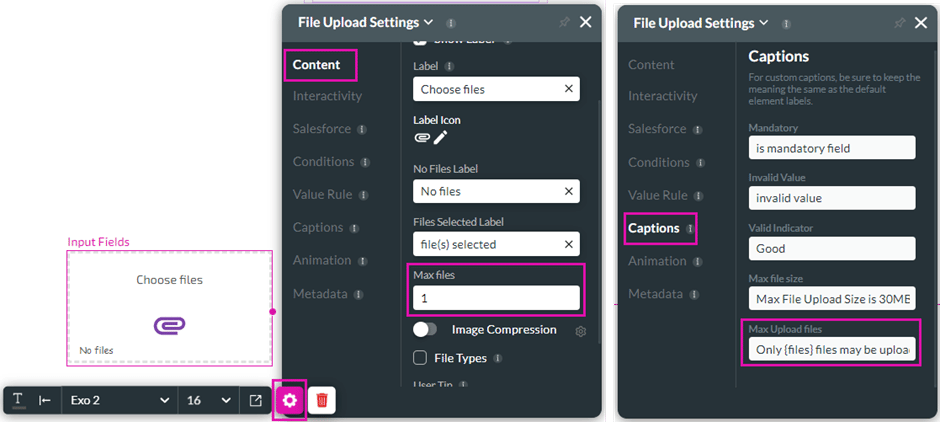Click the purple paperclip upload icon
This screenshot has height=422, width=940.
169,325
